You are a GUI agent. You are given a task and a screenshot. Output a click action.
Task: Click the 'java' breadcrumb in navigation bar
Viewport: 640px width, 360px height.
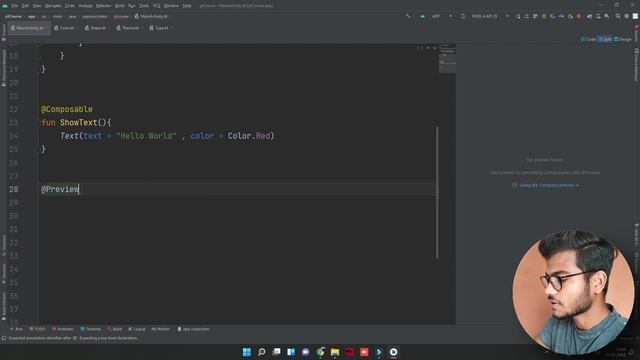72,17
